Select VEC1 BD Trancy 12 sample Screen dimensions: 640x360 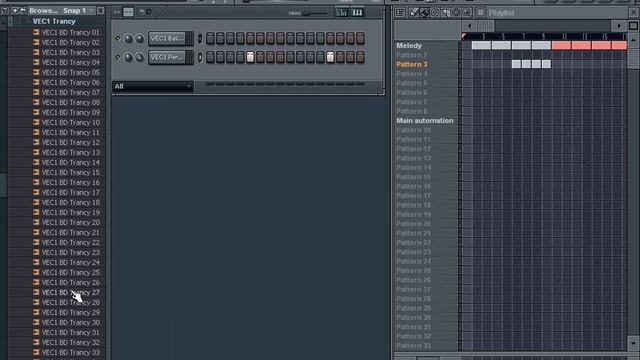pos(71,142)
